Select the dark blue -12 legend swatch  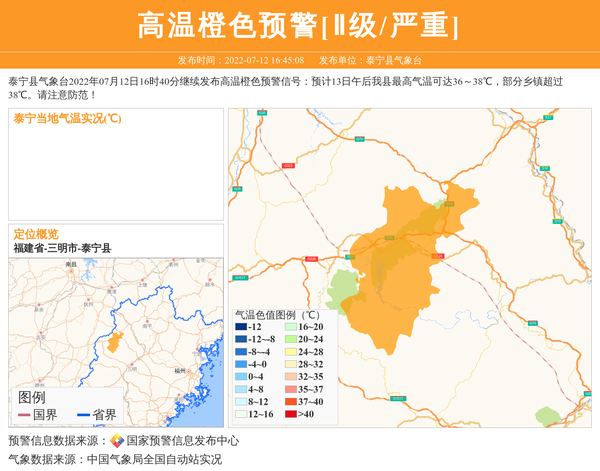[241, 327]
